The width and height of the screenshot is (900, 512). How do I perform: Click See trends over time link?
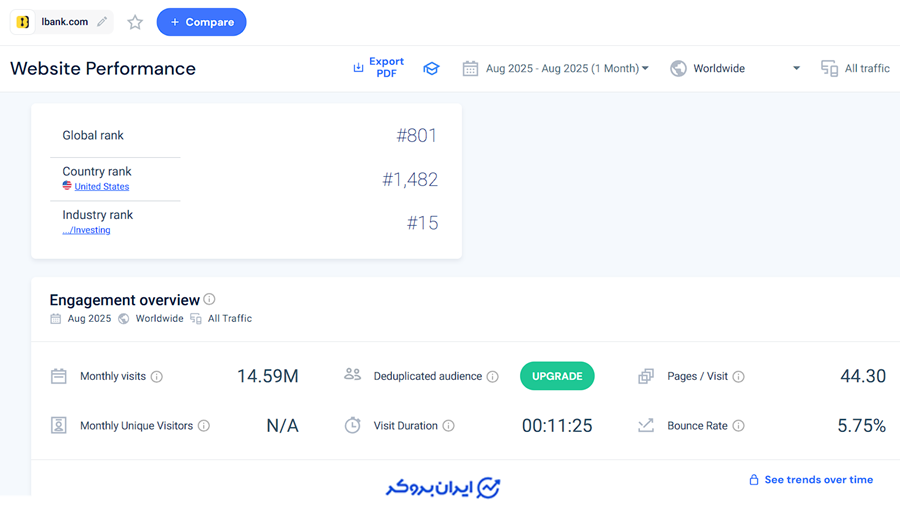(811, 480)
